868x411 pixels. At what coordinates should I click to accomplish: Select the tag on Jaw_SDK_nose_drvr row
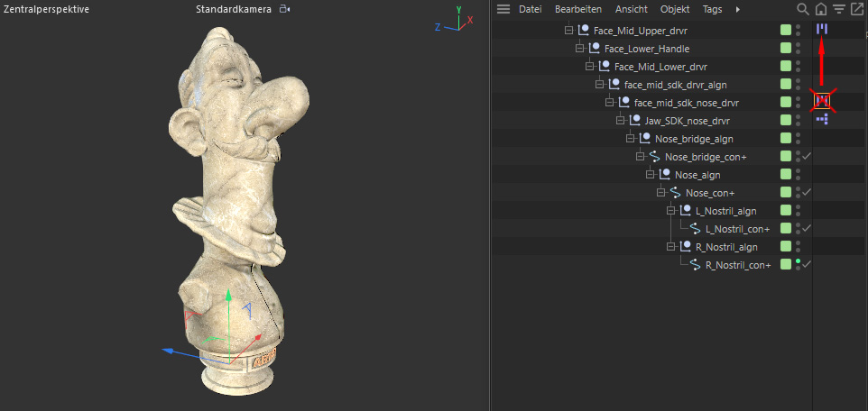(822, 118)
